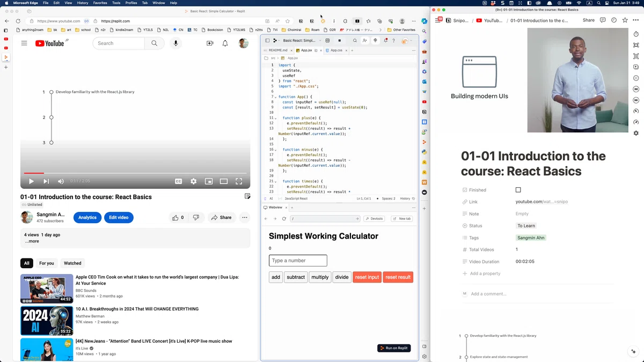Stop the running Replit app
Viewport: 644px width, 362px height.
point(340,40)
